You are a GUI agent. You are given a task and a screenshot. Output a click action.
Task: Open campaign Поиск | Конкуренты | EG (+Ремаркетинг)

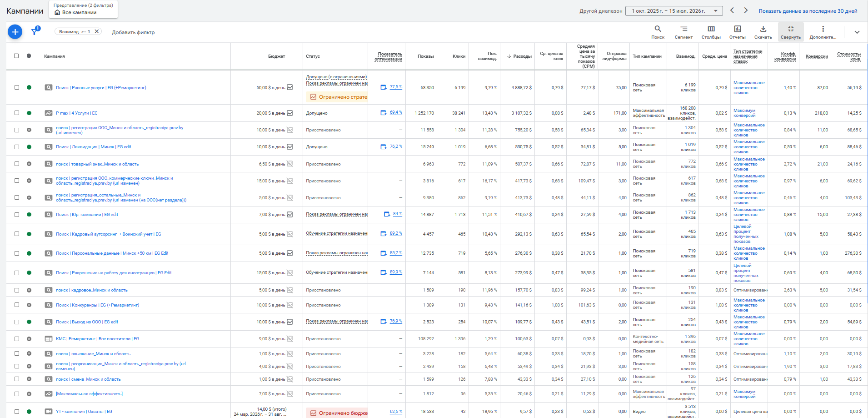tap(98, 305)
